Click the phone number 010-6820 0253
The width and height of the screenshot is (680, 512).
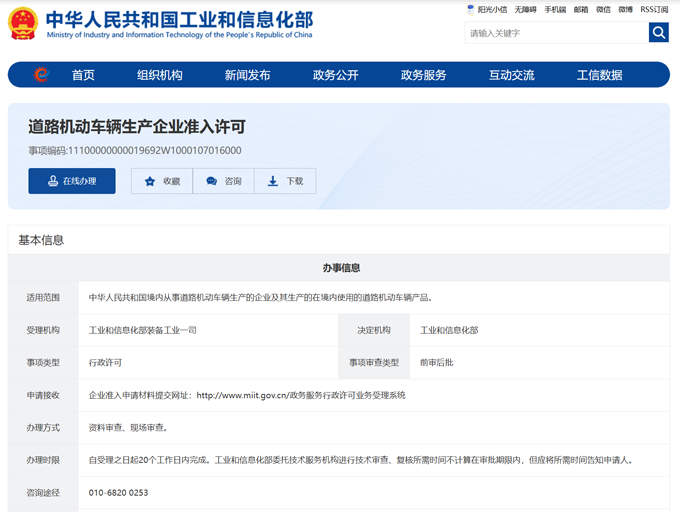(118, 492)
